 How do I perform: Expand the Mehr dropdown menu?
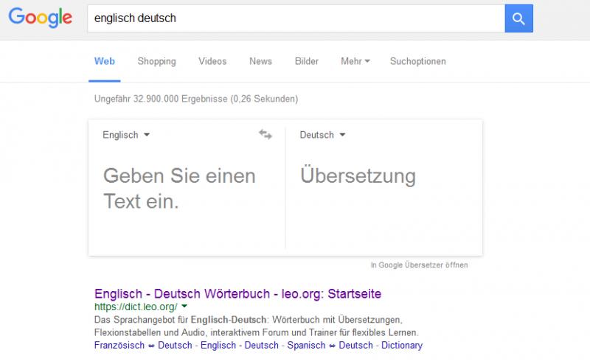[x=355, y=61]
